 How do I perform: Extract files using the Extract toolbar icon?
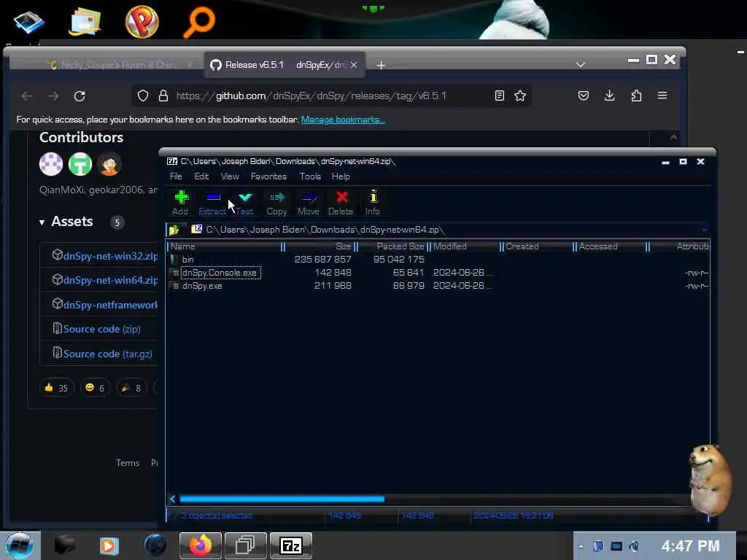(212, 203)
